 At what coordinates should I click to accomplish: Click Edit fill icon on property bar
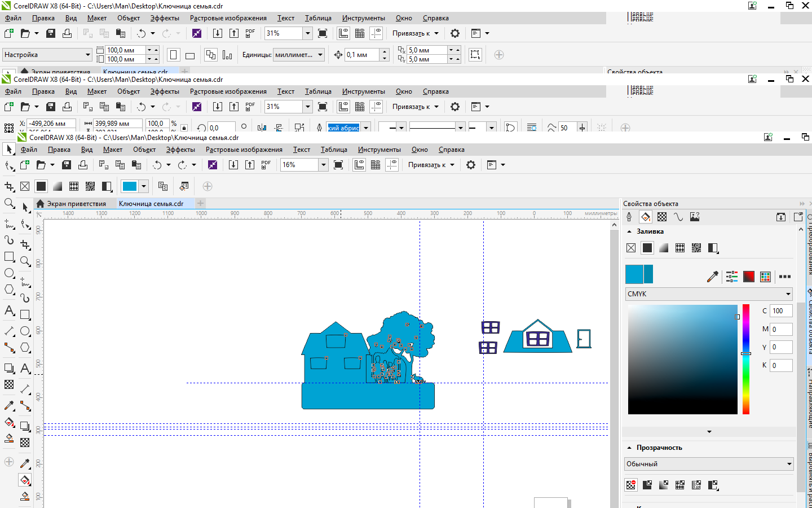[x=184, y=186]
